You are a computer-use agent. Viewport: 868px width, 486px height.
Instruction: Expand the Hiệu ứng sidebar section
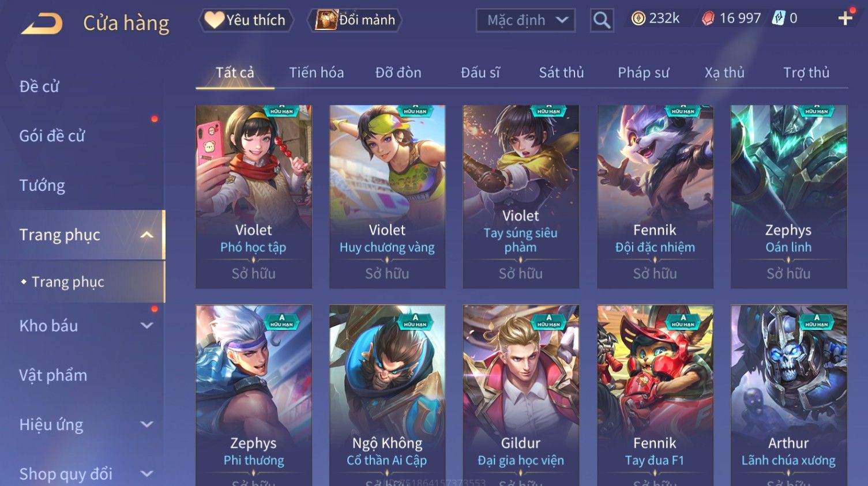(x=147, y=425)
